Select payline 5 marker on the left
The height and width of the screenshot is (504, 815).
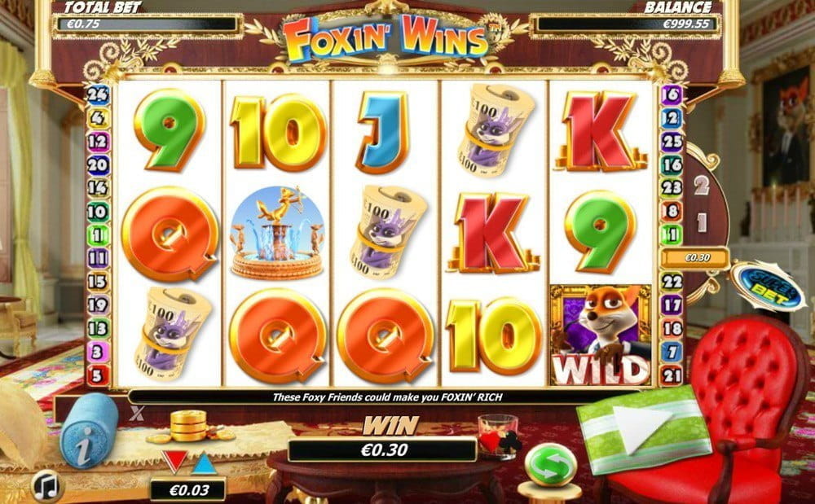[x=98, y=375]
